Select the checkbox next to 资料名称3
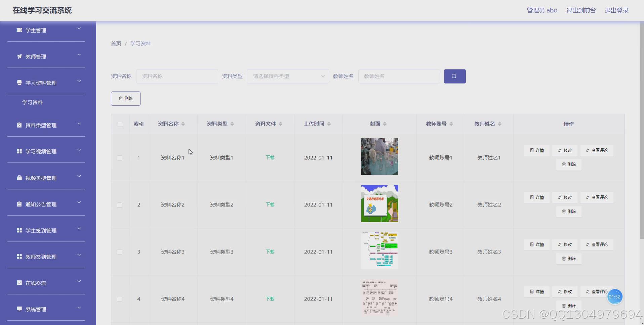644x325 pixels. (120, 252)
